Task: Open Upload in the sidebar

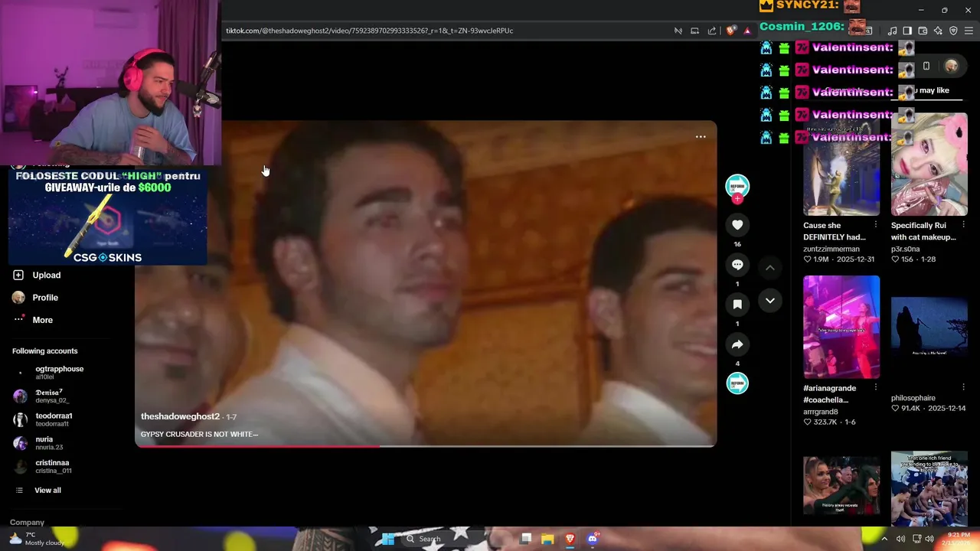Action: 36,275
